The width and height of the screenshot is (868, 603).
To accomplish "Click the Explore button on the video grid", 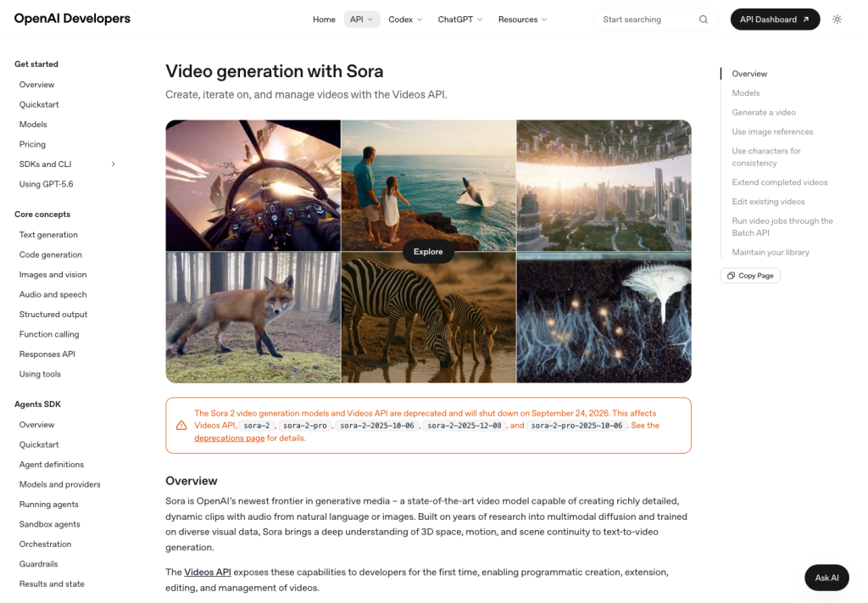I will pos(428,251).
